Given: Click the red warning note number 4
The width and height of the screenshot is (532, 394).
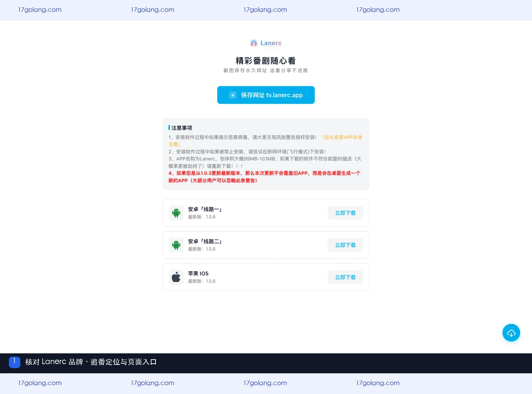Looking at the screenshot, I should pyautogui.click(x=265, y=177).
